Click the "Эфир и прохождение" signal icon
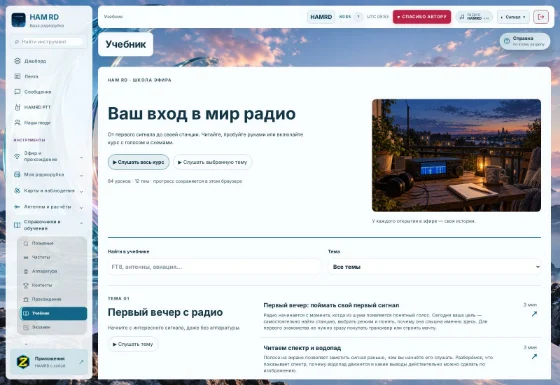Image resolution: width=560 pixels, height=385 pixels. [17, 156]
